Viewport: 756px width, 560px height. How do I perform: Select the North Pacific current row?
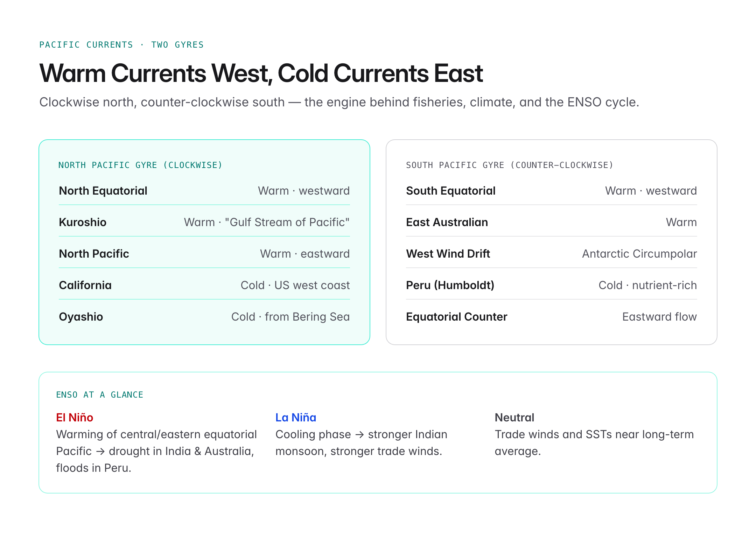click(204, 254)
